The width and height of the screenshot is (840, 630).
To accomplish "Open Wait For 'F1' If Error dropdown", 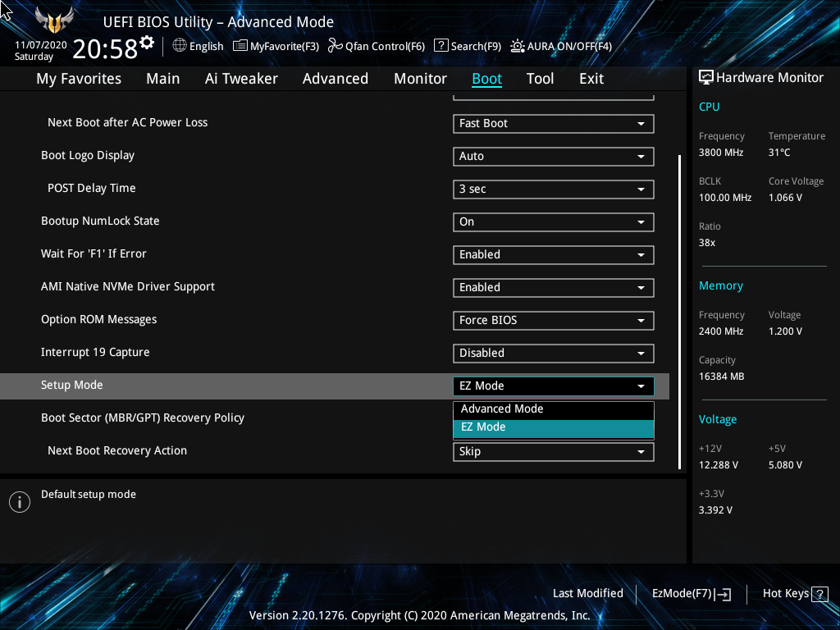I will [554, 255].
